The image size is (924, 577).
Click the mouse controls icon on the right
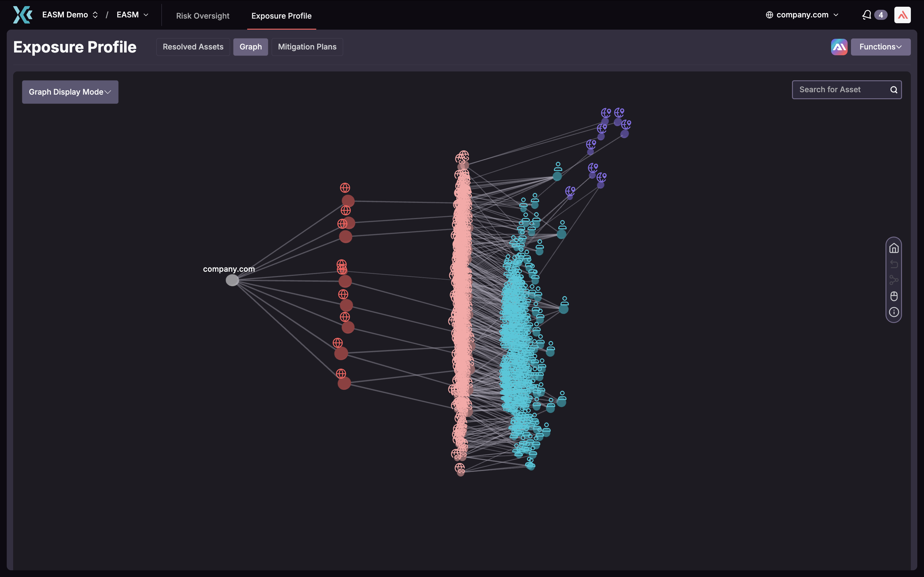pyautogui.click(x=894, y=296)
